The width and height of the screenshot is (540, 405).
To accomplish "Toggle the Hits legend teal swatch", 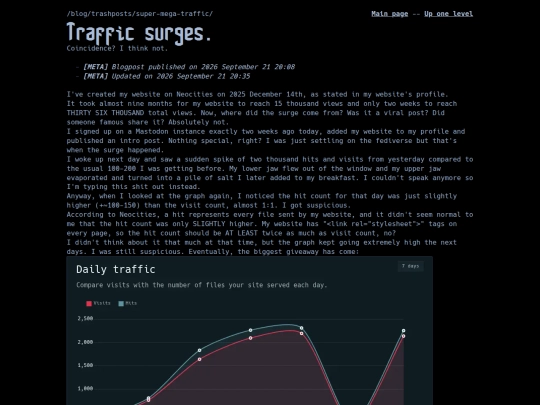I will tap(121, 303).
